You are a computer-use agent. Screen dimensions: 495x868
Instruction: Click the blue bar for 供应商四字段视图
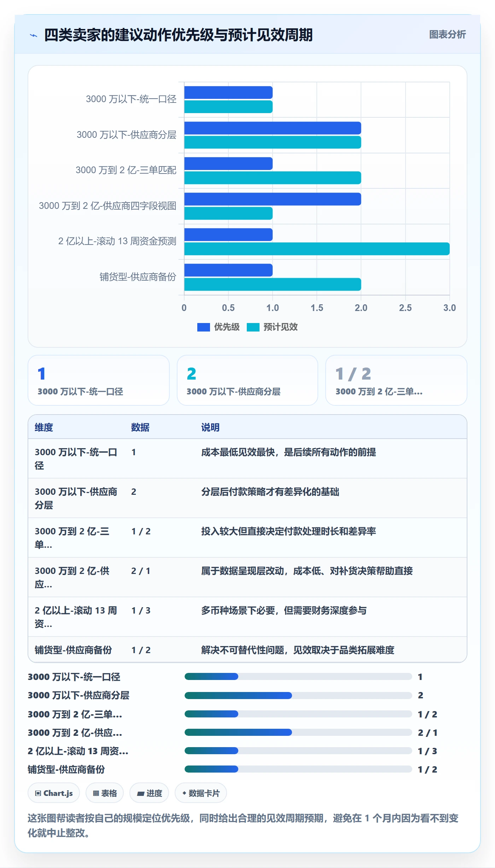coord(273,199)
